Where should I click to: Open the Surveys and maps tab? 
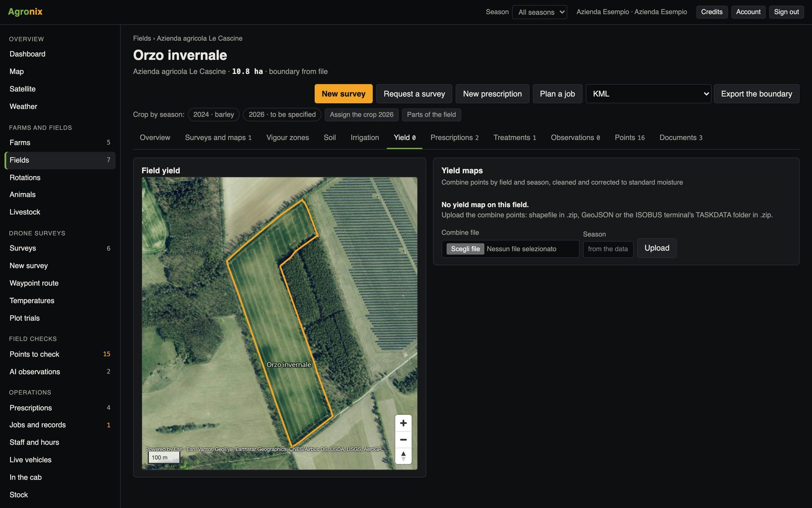pos(218,138)
